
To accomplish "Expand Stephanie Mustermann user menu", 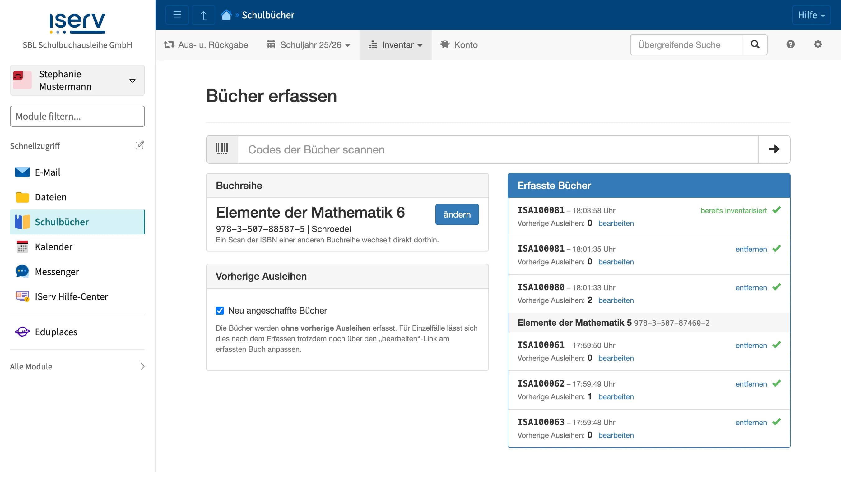I will (77, 80).
